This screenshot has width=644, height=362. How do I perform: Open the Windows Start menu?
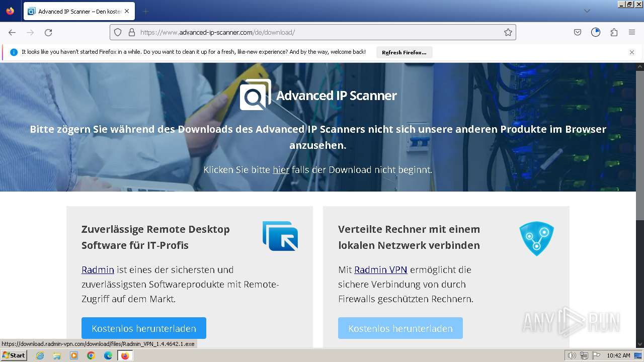coord(14,355)
